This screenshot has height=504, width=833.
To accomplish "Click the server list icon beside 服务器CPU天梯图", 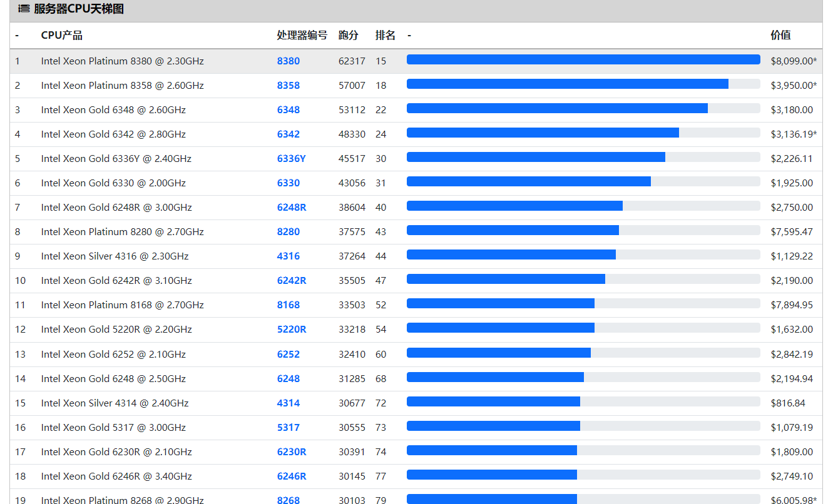I will click(24, 9).
